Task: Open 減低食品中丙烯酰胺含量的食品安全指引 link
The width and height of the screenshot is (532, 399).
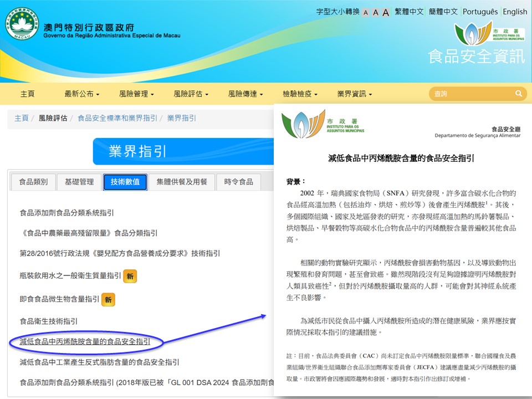Action: click(x=85, y=342)
